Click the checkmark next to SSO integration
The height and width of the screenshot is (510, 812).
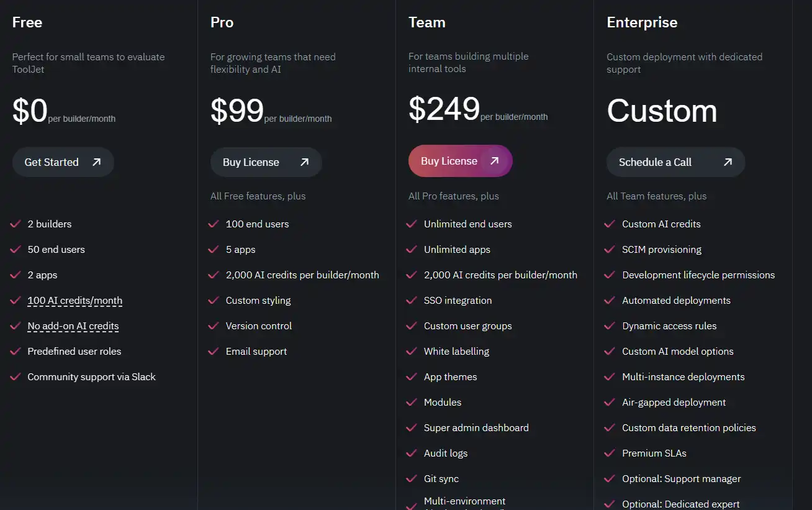click(x=411, y=300)
